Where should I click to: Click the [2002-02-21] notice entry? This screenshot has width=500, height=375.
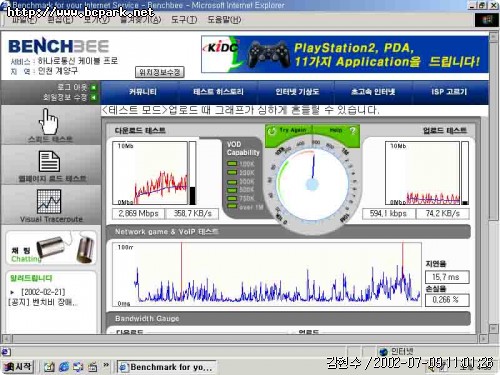[x=43, y=292]
